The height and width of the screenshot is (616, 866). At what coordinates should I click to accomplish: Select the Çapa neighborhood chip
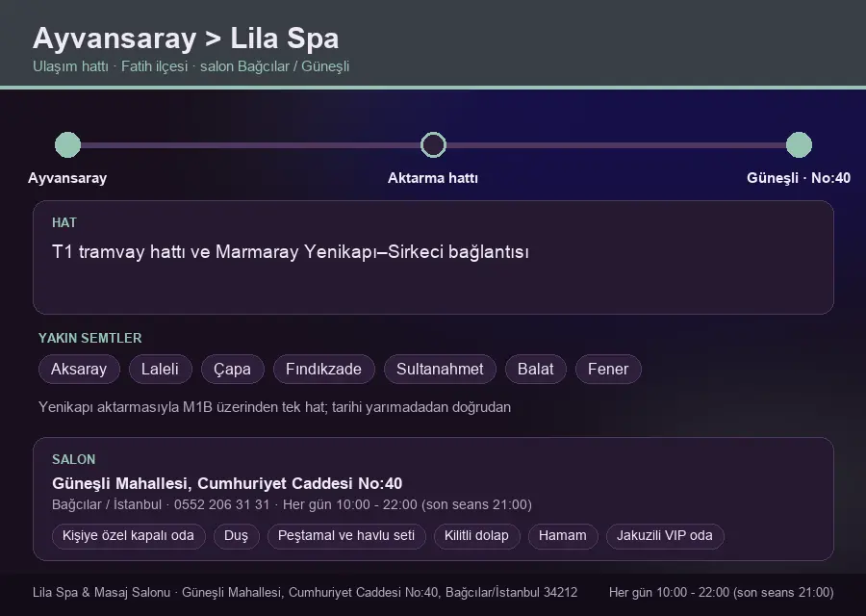click(233, 369)
